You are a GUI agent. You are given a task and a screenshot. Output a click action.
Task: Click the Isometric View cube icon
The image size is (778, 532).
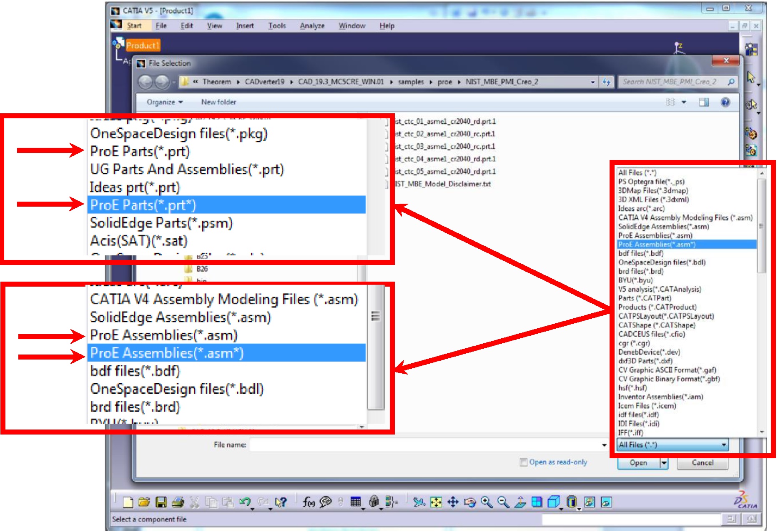pos(553,502)
